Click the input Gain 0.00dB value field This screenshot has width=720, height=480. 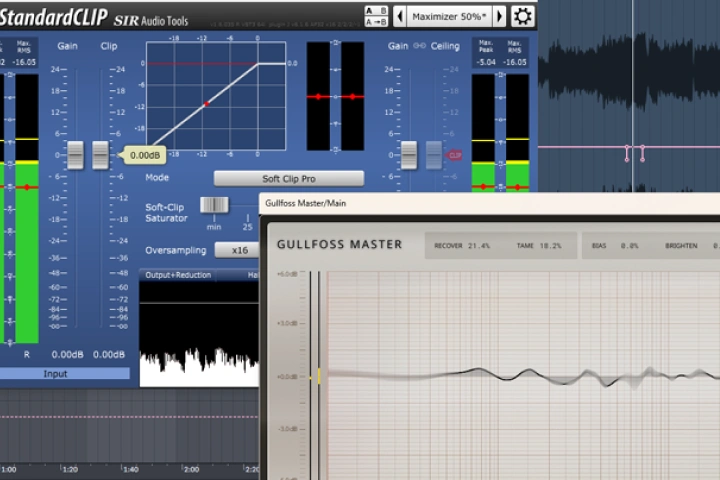coord(68,354)
